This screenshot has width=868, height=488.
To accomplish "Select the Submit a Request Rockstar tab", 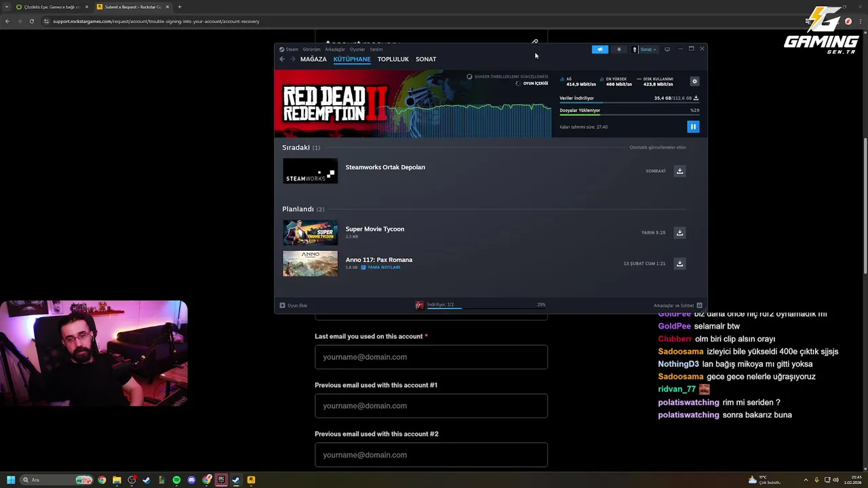I will tap(133, 7).
